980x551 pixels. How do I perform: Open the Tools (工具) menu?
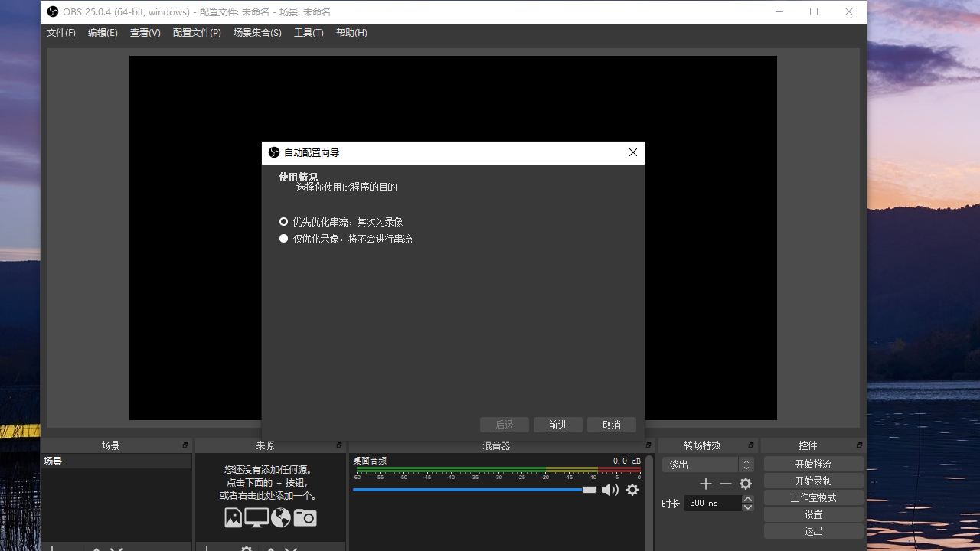309,33
